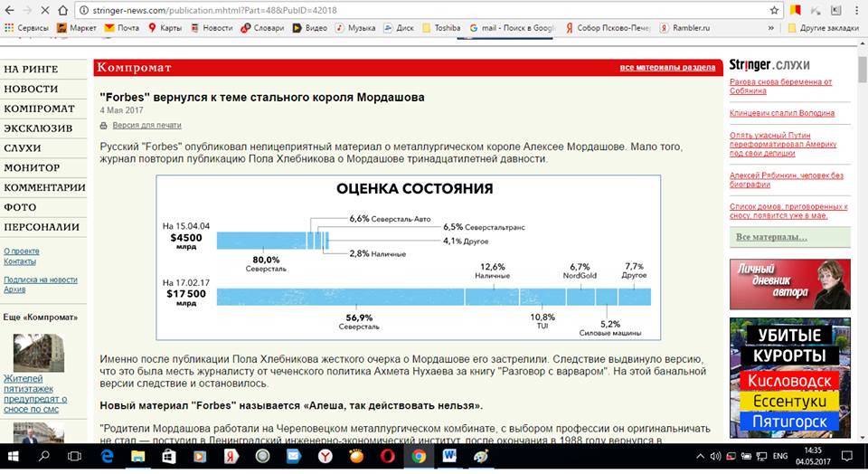Open the Карты bookmark

pos(165,28)
